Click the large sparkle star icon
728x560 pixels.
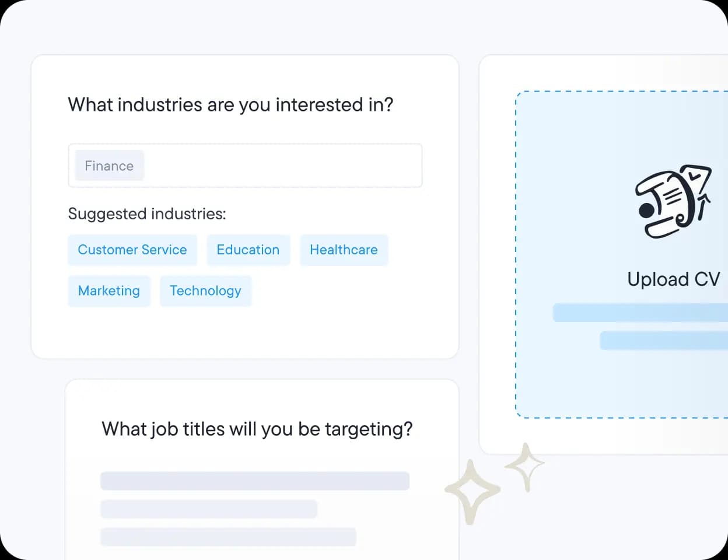coord(472,491)
